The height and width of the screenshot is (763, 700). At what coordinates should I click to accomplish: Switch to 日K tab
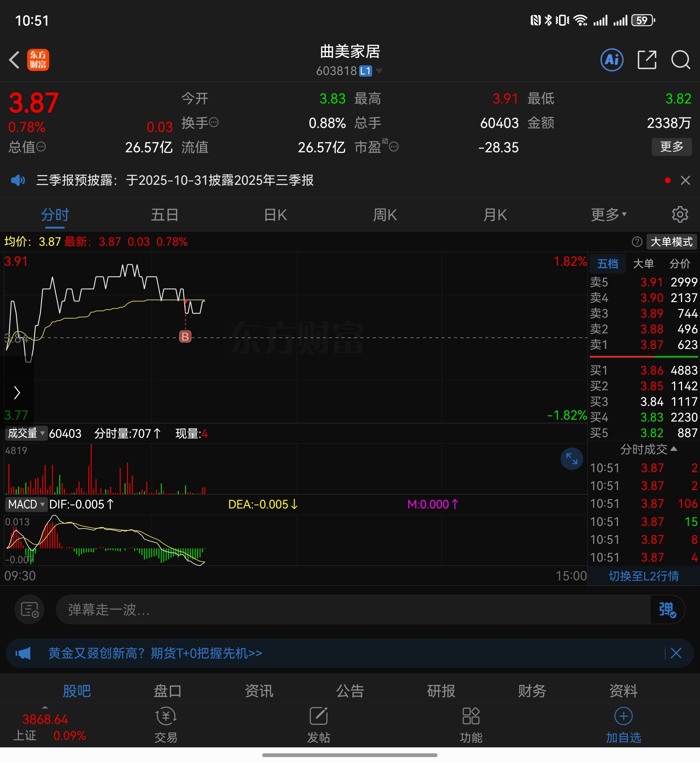coord(275,215)
